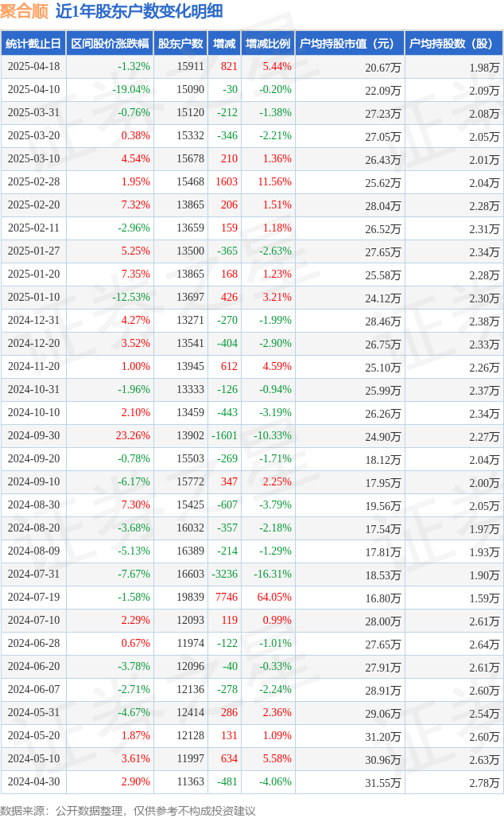Viewport: 504px width, 818px height.
Task: Click the 31.55万 average market value cell
Action: point(382,782)
